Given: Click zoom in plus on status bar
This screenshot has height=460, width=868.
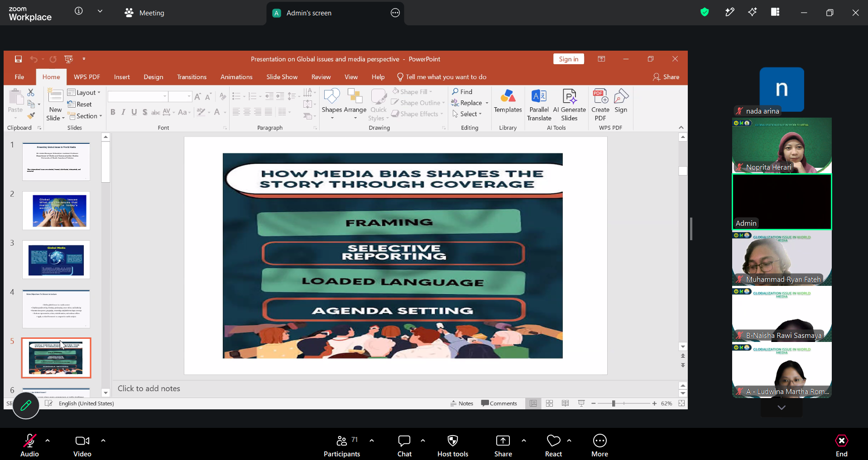Looking at the screenshot, I should click(x=654, y=403).
